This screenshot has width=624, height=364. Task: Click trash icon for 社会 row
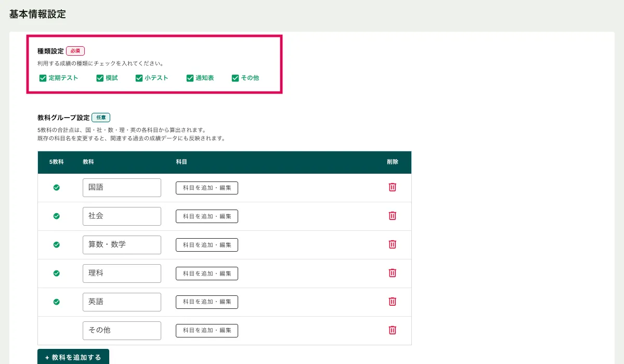tap(393, 216)
